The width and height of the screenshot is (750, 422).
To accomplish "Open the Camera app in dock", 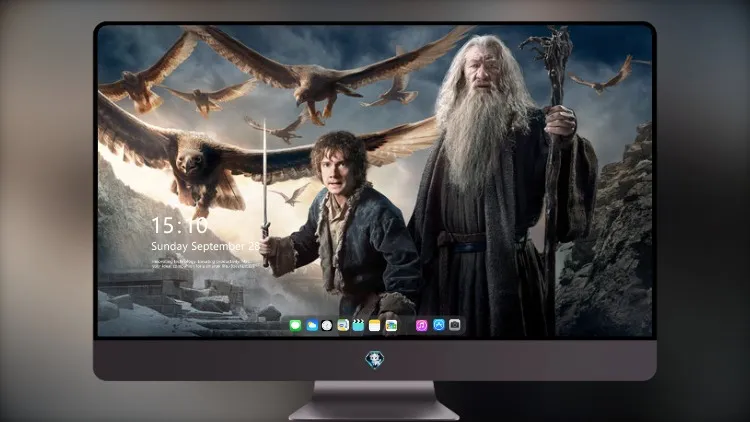I will [455, 325].
